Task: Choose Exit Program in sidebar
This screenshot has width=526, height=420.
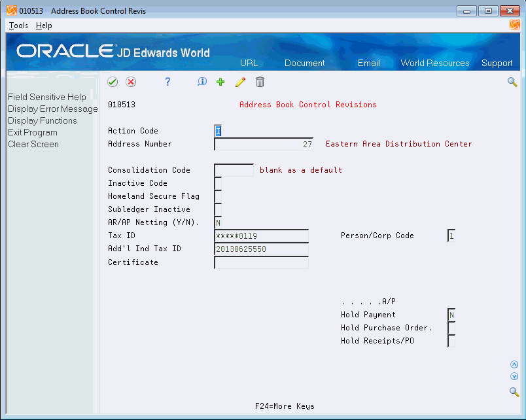Action: pos(33,133)
